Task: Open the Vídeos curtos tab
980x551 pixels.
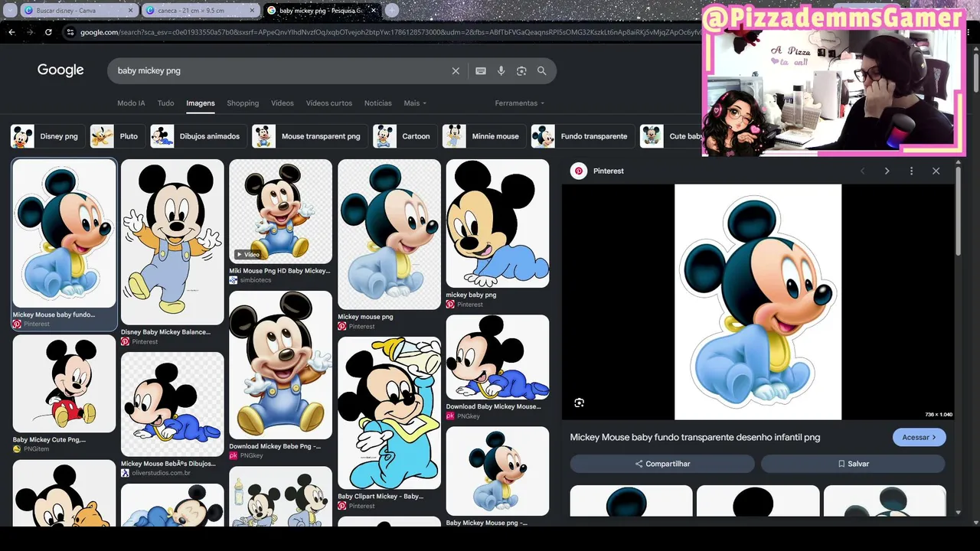Action: pyautogui.click(x=329, y=103)
